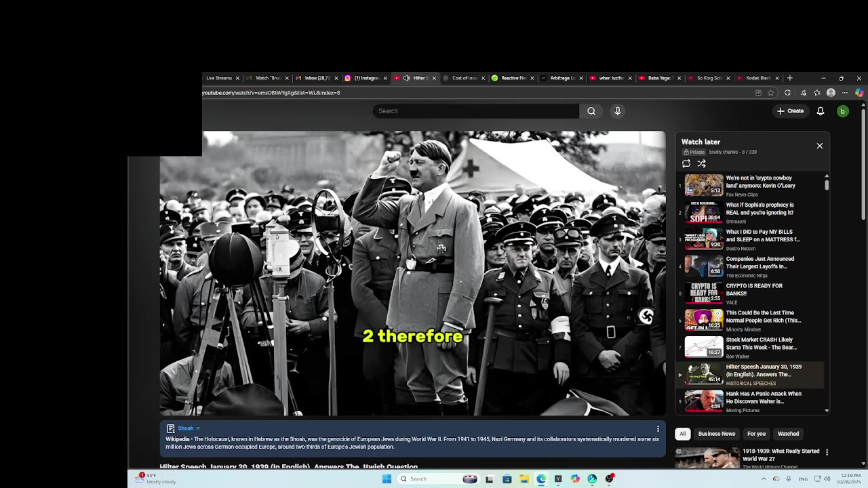Click the browser address bar URL
Viewport: 868px width, 488px height.
point(271,93)
